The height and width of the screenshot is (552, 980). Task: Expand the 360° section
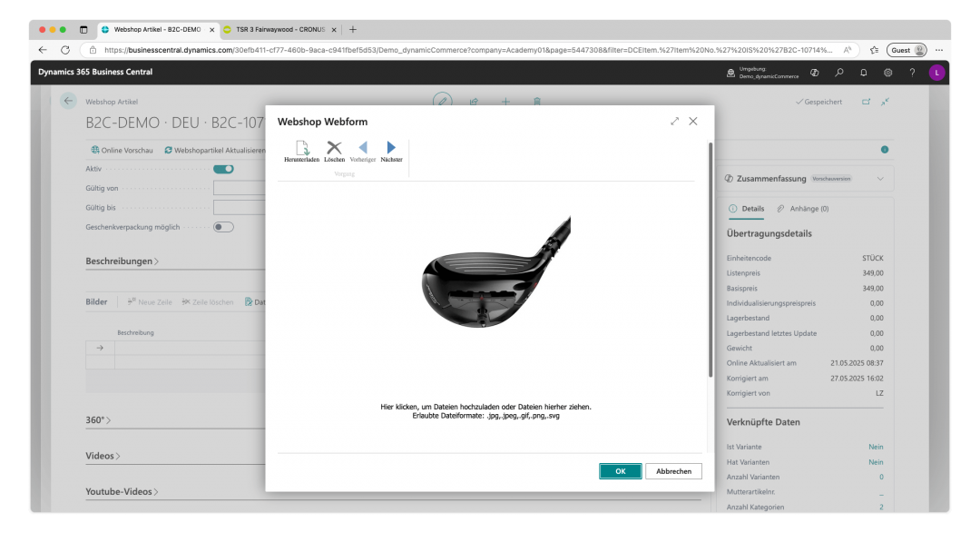click(x=98, y=420)
